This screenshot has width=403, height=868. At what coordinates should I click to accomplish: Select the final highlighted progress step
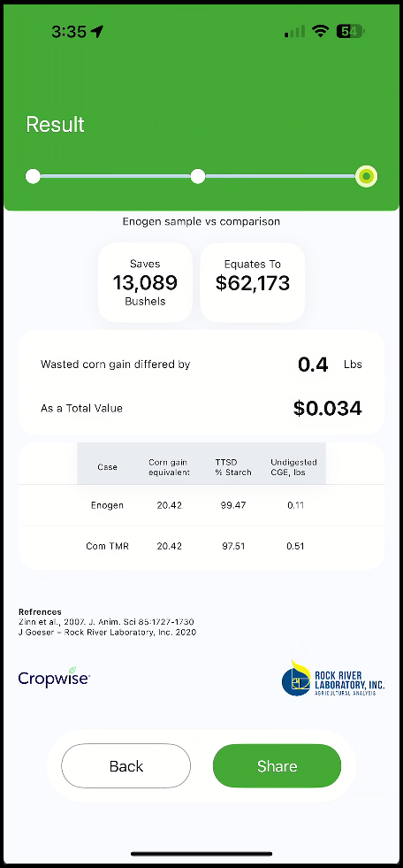366,177
